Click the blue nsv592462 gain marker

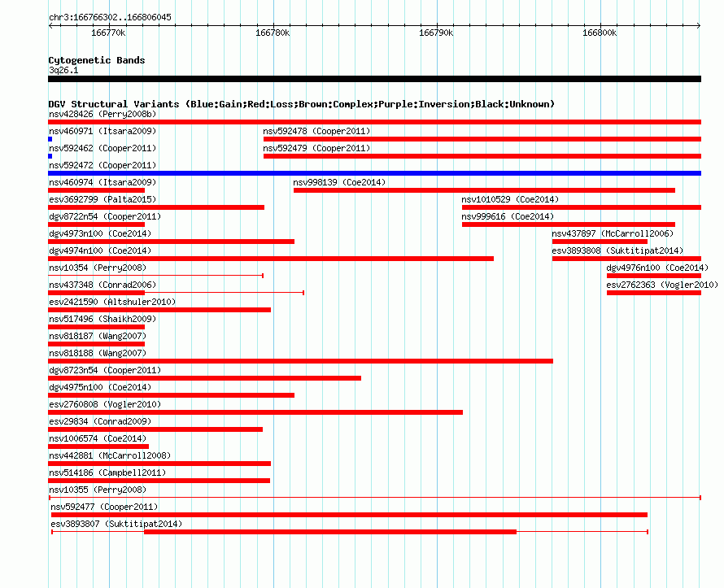pyautogui.click(x=50, y=156)
